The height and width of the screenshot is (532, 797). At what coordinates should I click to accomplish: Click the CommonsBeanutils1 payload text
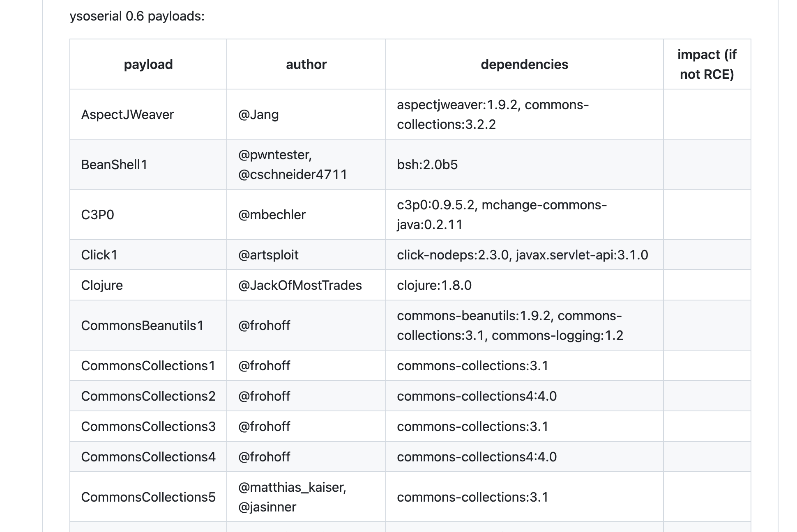point(142,326)
